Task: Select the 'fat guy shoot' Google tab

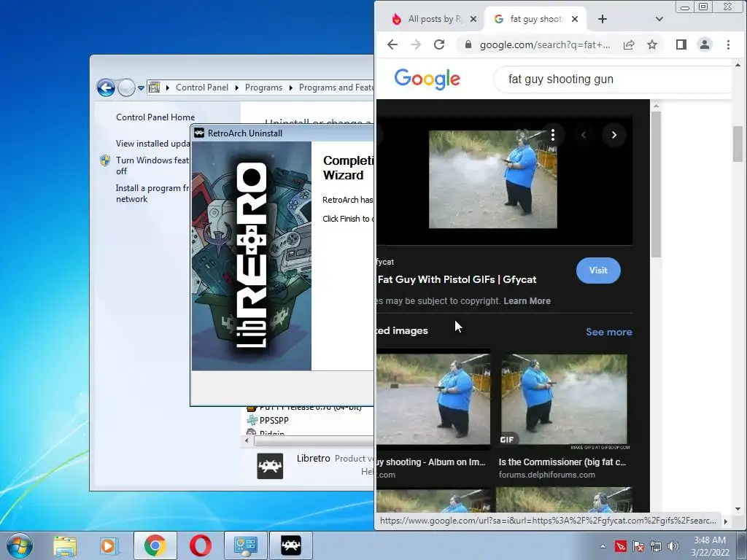Action: point(536,19)
